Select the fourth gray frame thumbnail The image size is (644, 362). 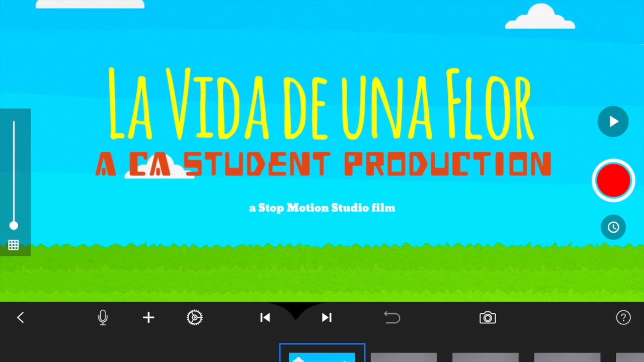(567, 357)
